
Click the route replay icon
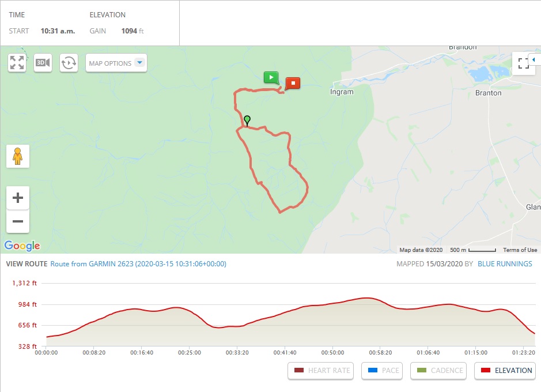point(69,63)
